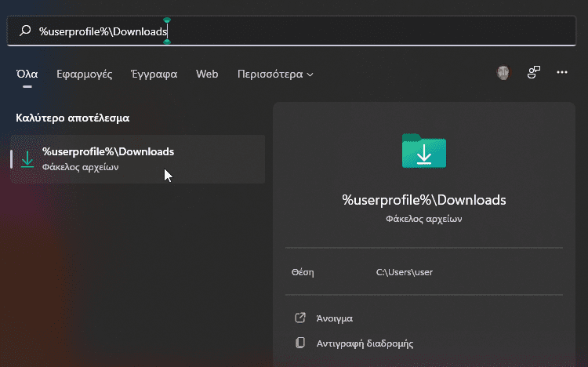The height and width of the screenshot is (367, 588).
Task: Click the chevron next to Περισσότερα
Action: (x=310, y=74)
